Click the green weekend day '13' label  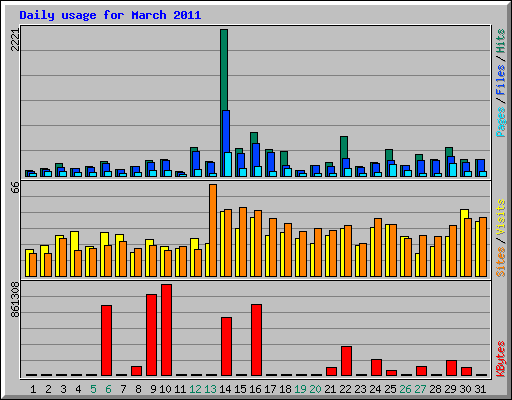(210, 389)
